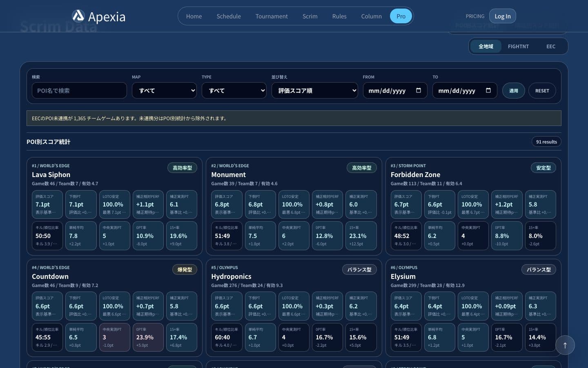Click the EEC POI未連携 warning banner
Viewport: 588px width, 368px height.
pos(294,118)
